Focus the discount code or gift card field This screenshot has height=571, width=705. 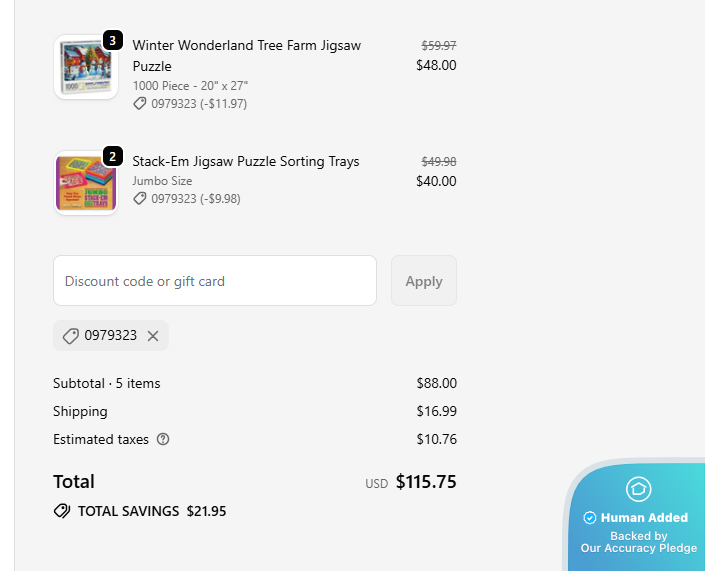coord(215,281)
